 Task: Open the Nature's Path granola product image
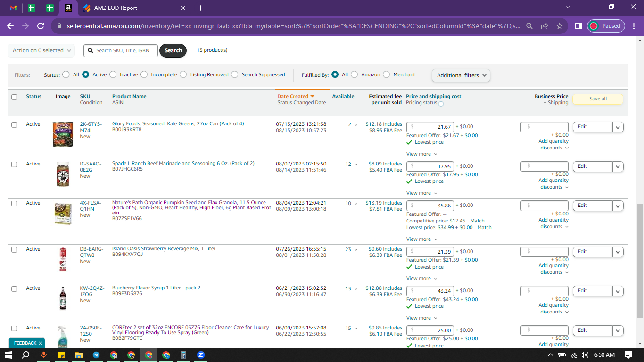pos(63,214)
